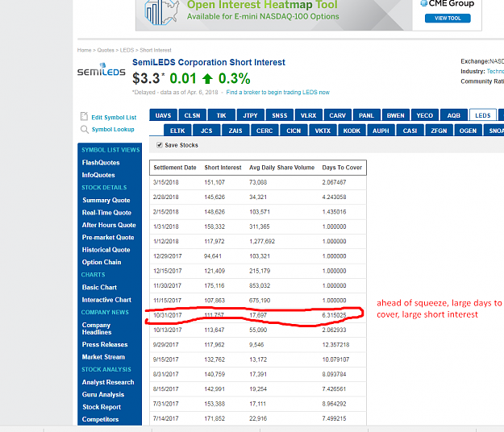Screen dimensions: 504x432
Task: Open Historical Quote in sidebar
Action: coord(106,250)
